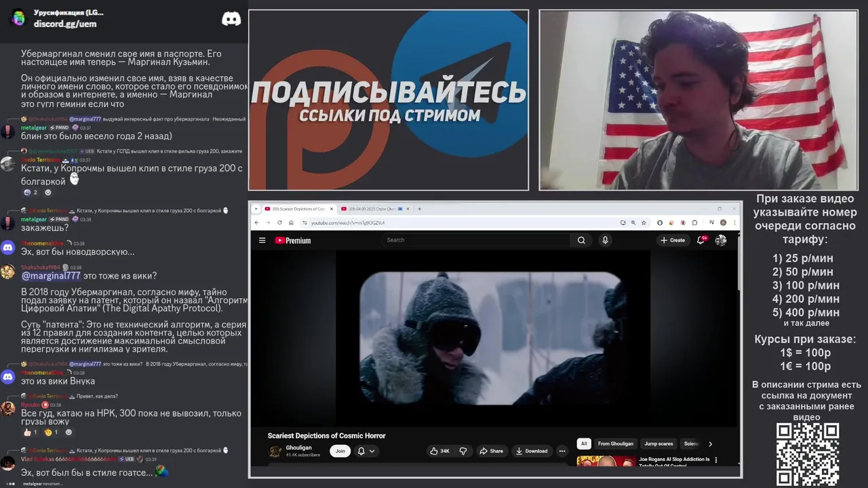The image size is (868, 488).
Task: Show next filter chips with right arrow
Action: 710,444
